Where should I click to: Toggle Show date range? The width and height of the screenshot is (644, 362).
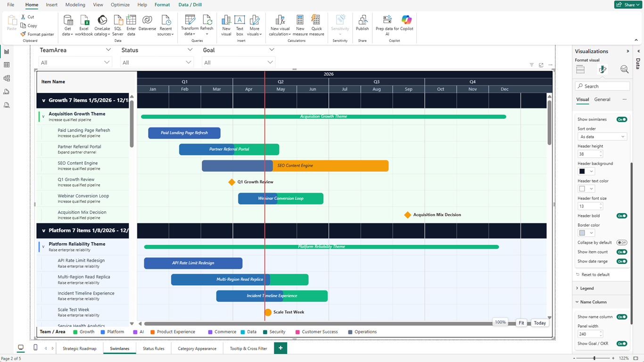[622, 261]
